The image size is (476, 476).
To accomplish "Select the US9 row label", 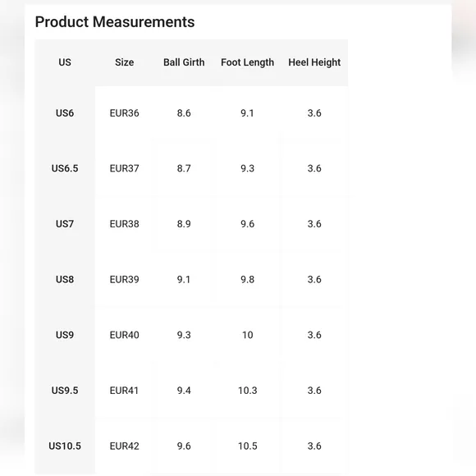I will pyautogui.click(x=65, y=335).
